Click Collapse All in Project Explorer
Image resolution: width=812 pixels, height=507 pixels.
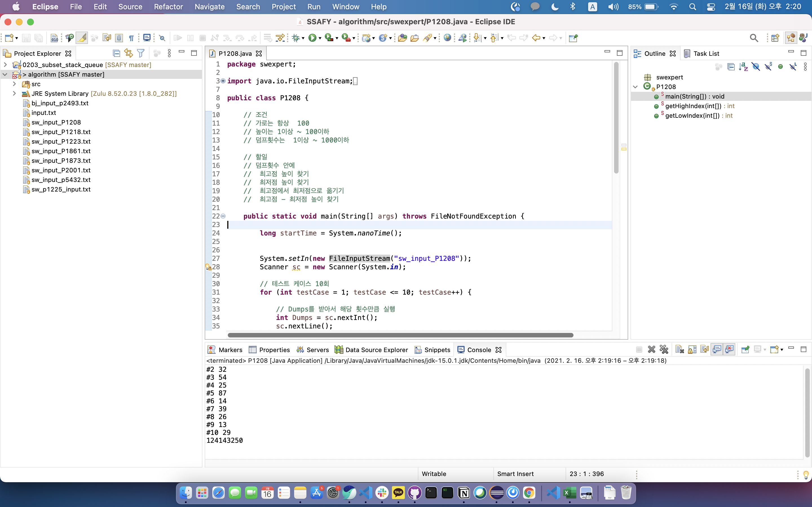tap(116, 53)
